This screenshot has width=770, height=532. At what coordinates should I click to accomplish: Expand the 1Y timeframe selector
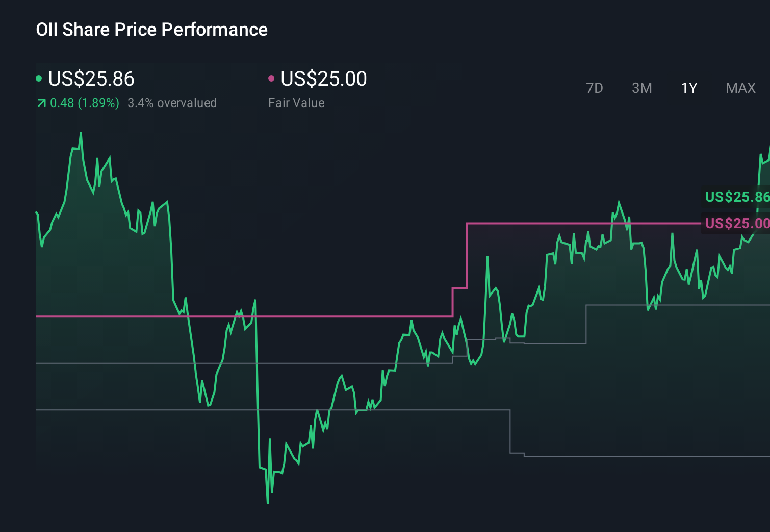click(688, 88)
